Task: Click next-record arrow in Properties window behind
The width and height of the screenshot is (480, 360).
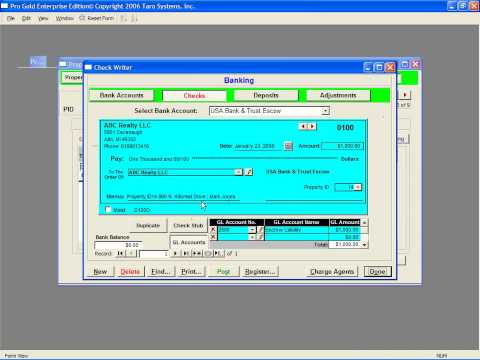Action: click(405, 95)
